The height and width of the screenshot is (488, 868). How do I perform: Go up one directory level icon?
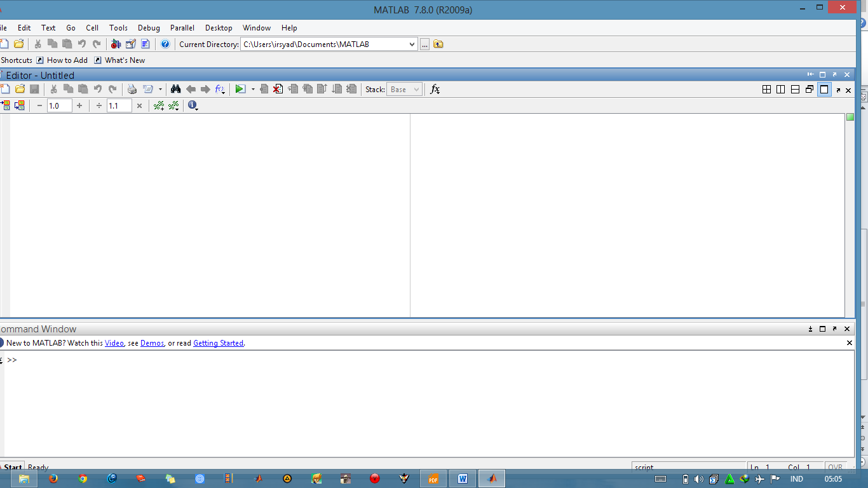[438, 44]
